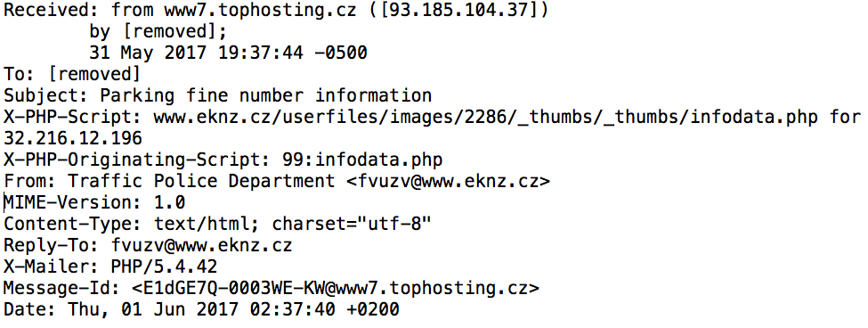Click the sender name Traffic Police Department
The width and height of the screenshot is (868, 328).
[x=201, y=181]
